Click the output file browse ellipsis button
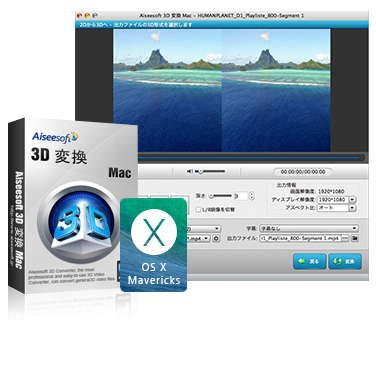Screen dimensions: 376x365 click(x=345, y=238)
